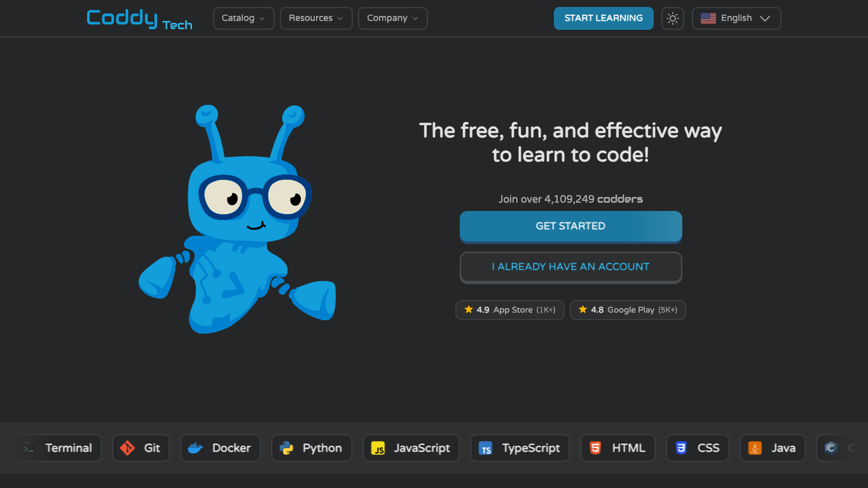The image size is (868, 488).
Task: Expand the Catalog dropdown menu
Action: [244, 18]
